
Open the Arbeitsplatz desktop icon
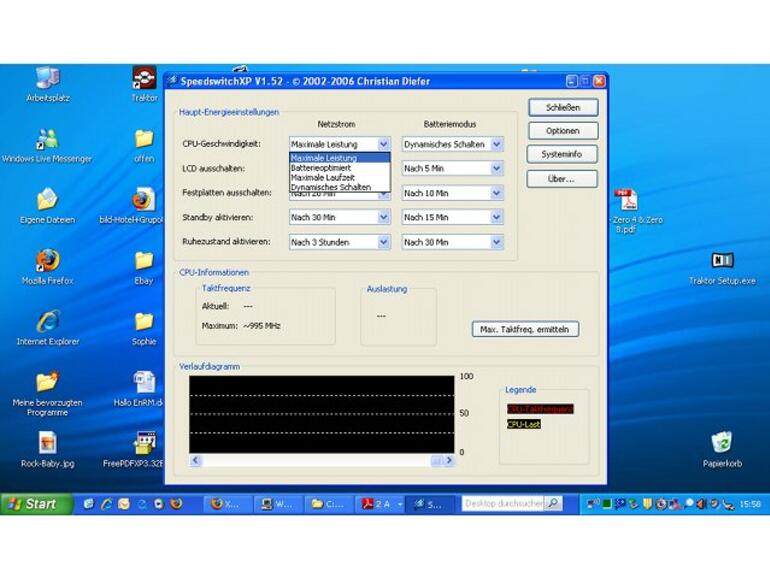pyautogui.click(x=47, y=80)
